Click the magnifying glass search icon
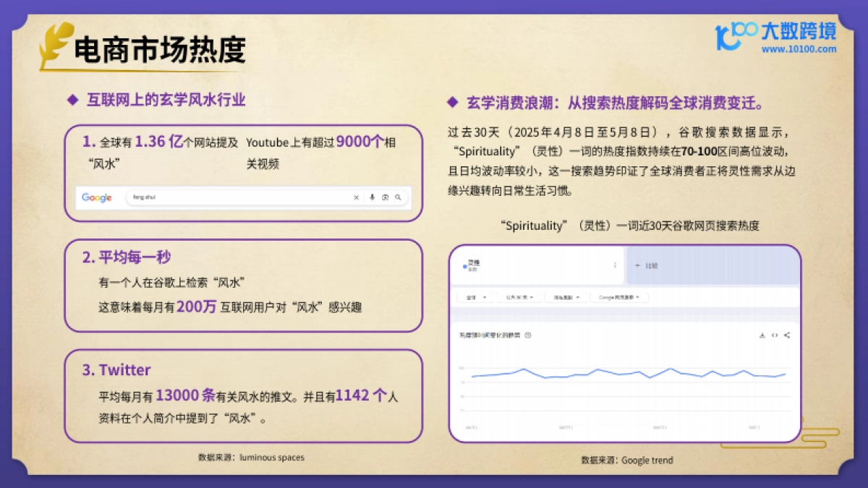 click(x=398, y=197)
